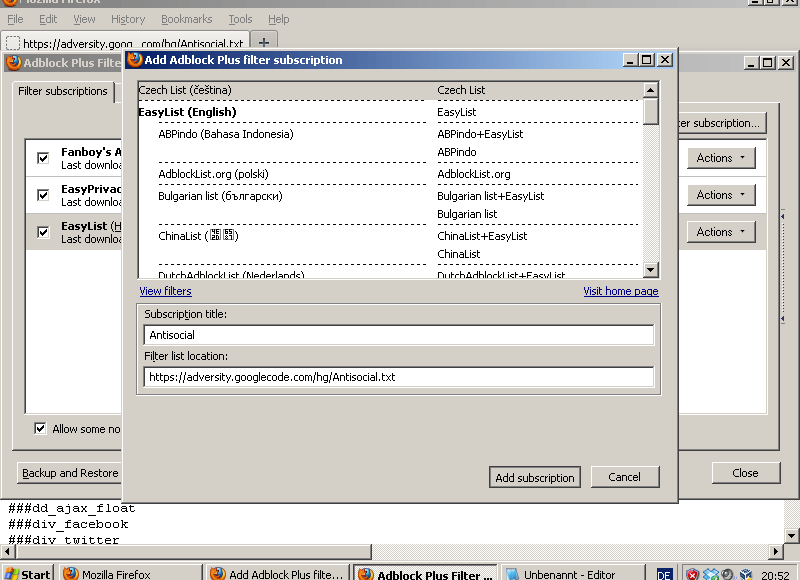Open the View filters link
This screenshot has height=580, width=800.
point(165,291)
